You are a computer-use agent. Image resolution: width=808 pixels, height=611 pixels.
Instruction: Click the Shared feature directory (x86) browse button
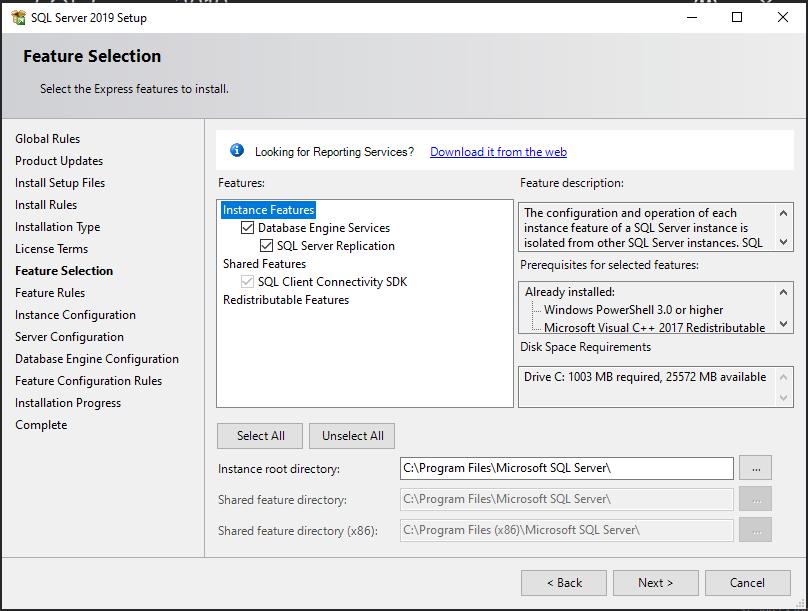pyautogui.click(x=755, y=530)
